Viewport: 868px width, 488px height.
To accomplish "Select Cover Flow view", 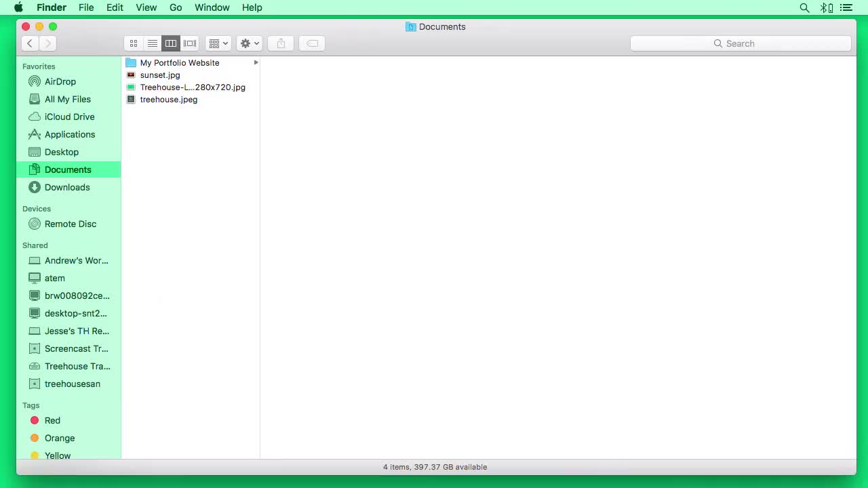I will coord(190,43).
